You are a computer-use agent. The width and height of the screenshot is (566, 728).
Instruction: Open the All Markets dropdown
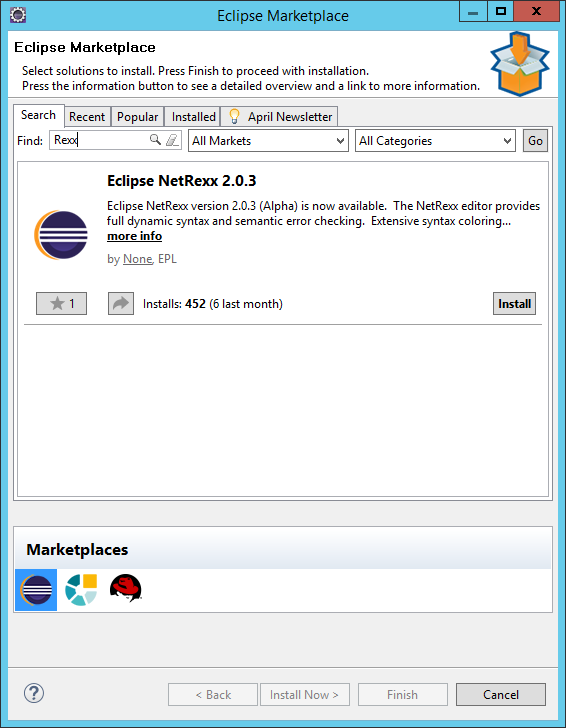268,141
